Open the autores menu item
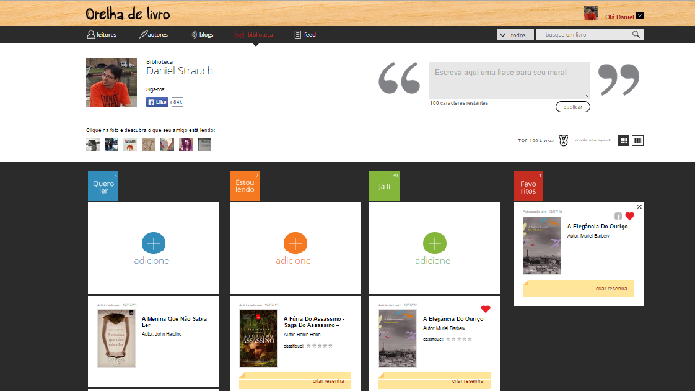 coord(153,35)
